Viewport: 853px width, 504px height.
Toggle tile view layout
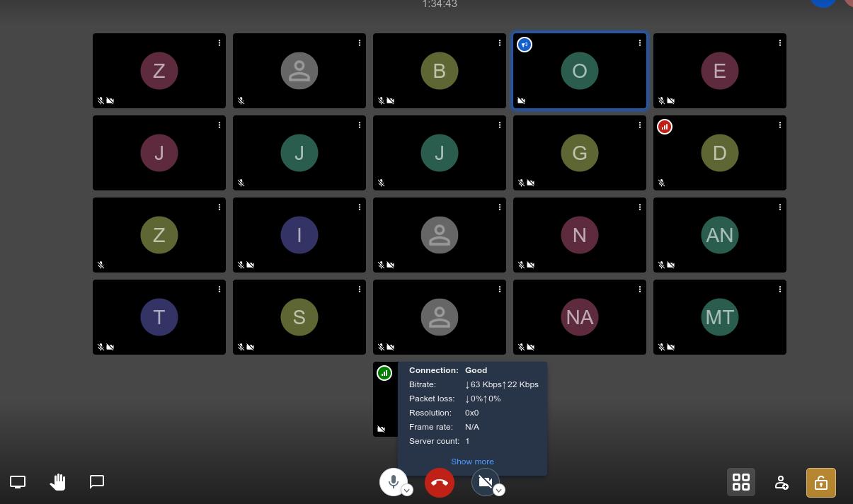point(741,482)
